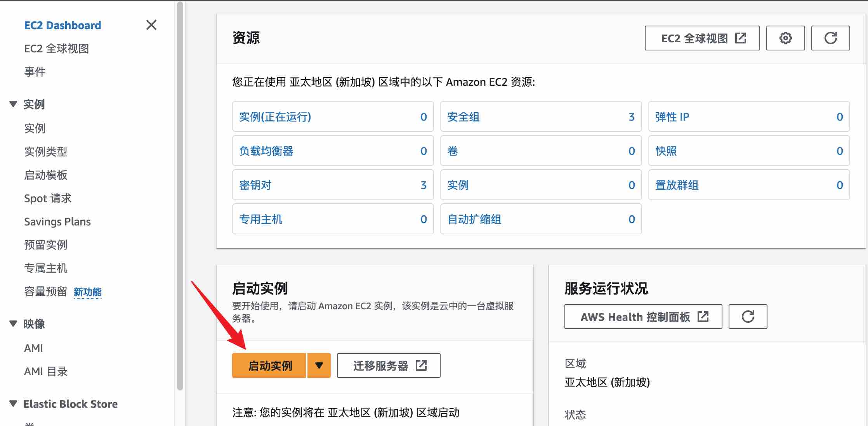This screenshot has width=868, height=426.
Task: Open dropdown arrow beside 启动实例 button
Action: [x=319, y=365]
